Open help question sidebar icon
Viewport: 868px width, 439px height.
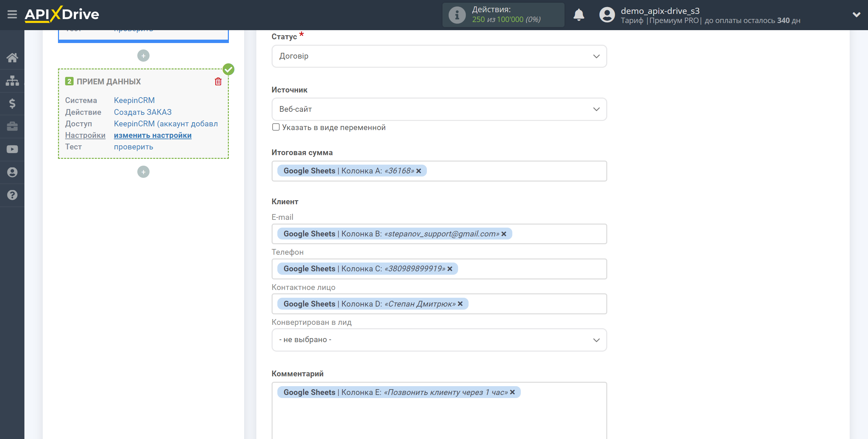click(x=12, y=195)
